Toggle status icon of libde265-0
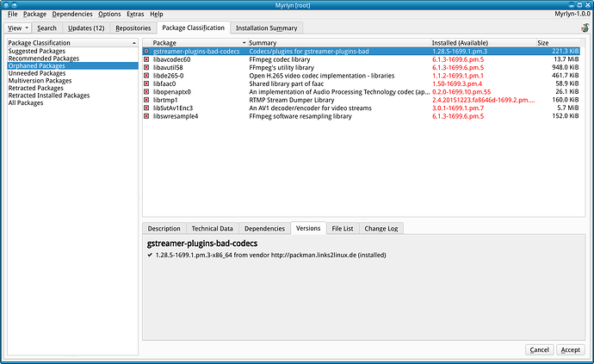This screenshot has width=594, height=364. 146,76
